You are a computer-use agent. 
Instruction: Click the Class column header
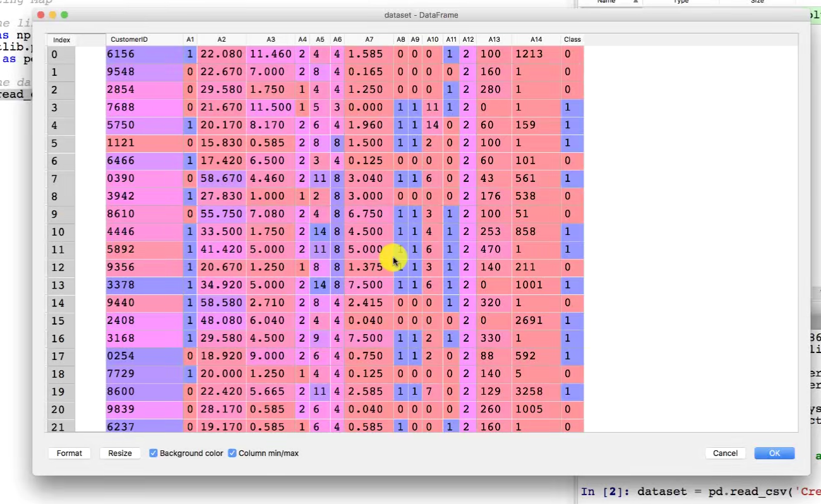tap(572, 40)
